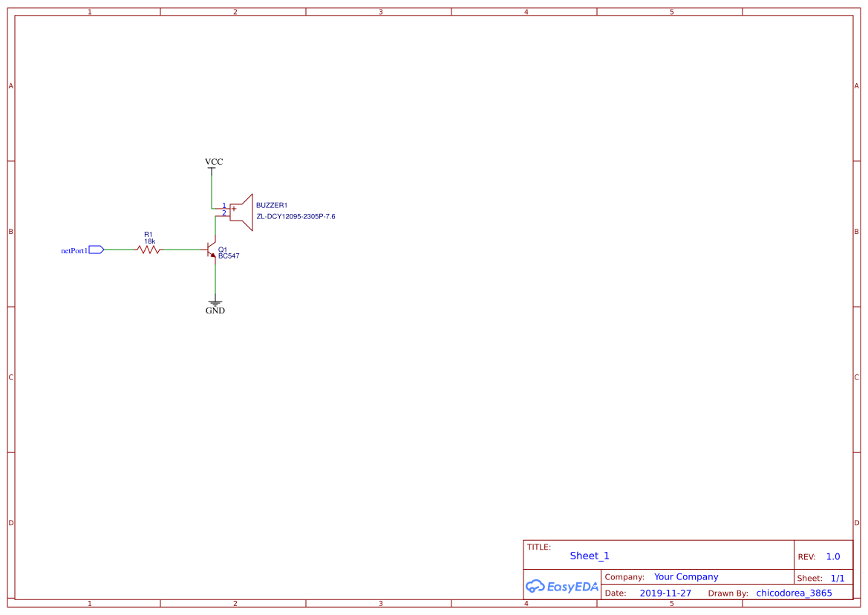Click the 2019-11-27 date field
Viewport: 868px width, 615px height.
pyautogui.click(x=665, y=593)
